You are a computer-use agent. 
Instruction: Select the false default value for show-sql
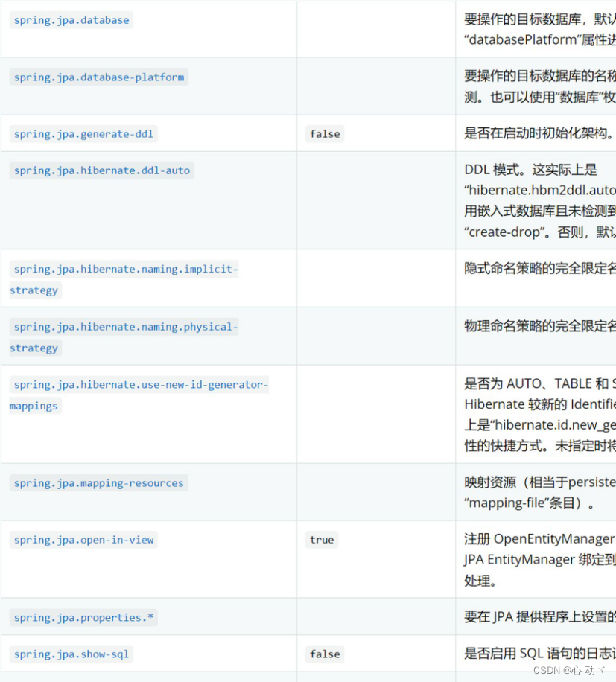tap(324, 654)
